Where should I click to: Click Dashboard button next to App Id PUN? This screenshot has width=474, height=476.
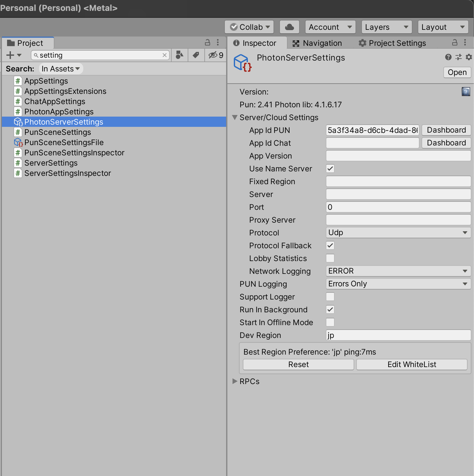pyautogui.click(x=446, y=130)
